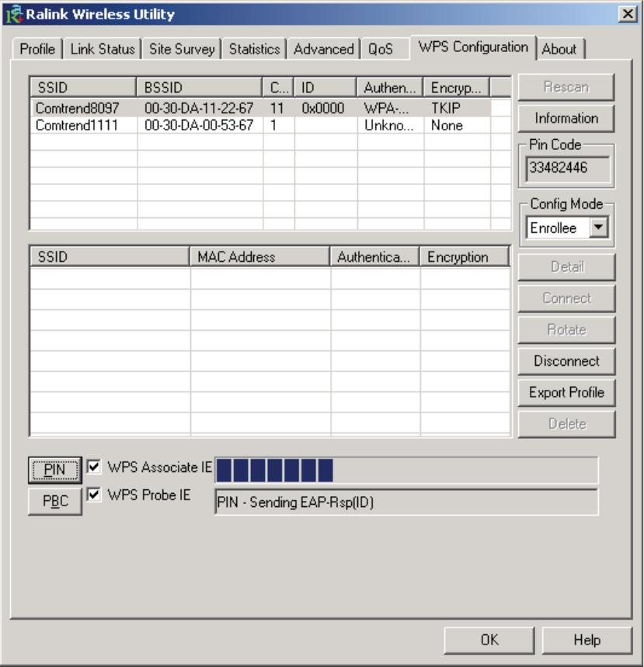This screenshot has height=667, width=644.
Task: Click the MAC Address column header
Action: click(x=259, y=256)
